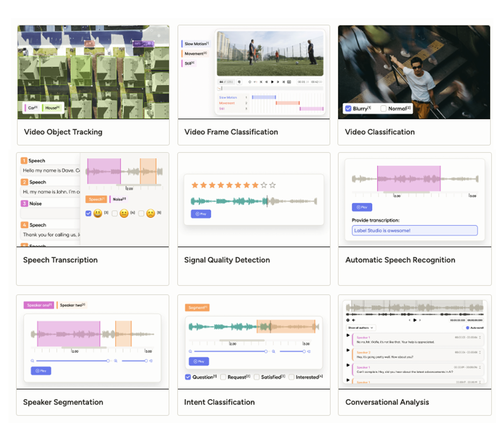Image resolution: width=504 pixels, height=429 pixels.
Task: Click the ninth star in the quality rating
Action: pyautogui.click(x=264, y=185)
